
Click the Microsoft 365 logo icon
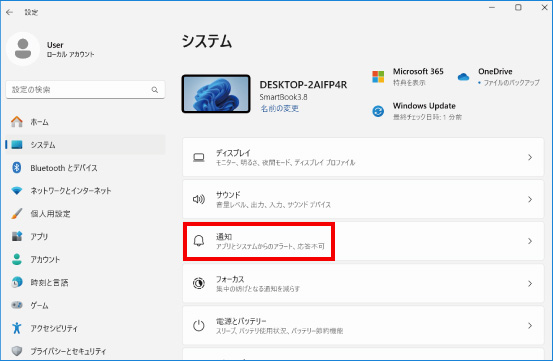coord(378,77)
